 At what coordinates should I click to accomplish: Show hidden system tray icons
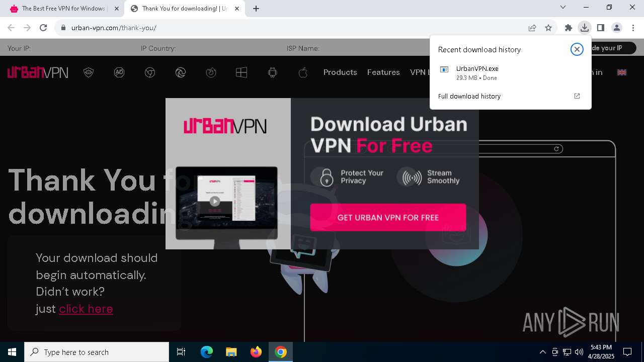pyautogui.click(x=542, y=352)
